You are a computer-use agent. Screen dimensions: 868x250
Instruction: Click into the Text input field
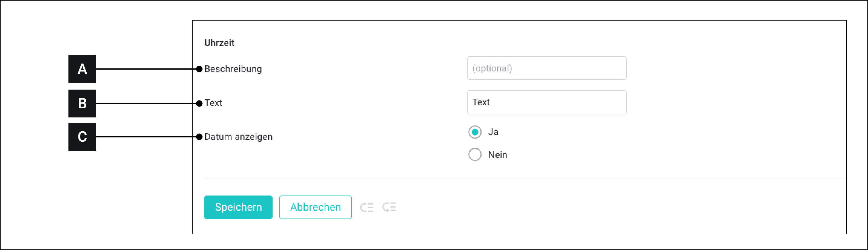click(x=547, y=102)
